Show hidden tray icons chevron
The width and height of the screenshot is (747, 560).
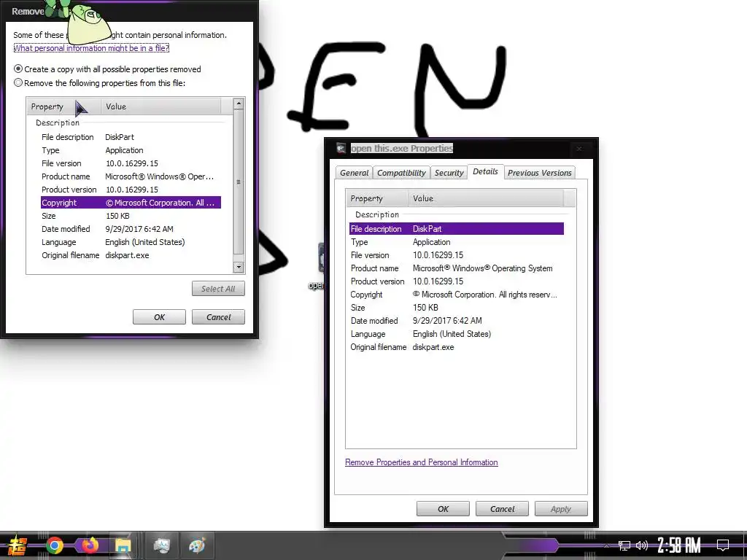click(x=606, y=545)
